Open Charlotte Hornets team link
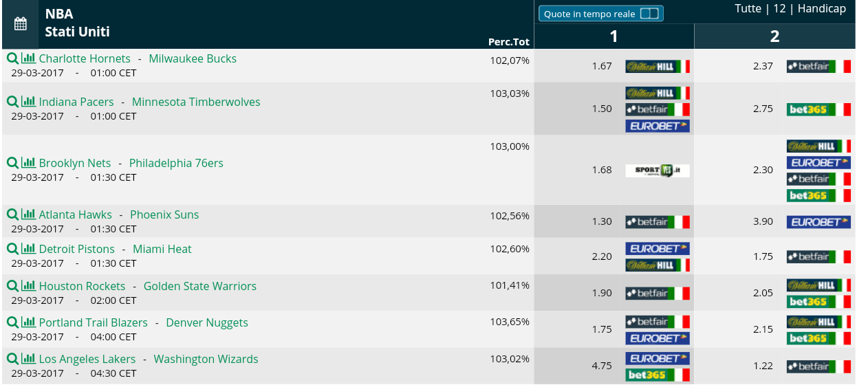Screen dimensions: 868x385 click(85, 58)
